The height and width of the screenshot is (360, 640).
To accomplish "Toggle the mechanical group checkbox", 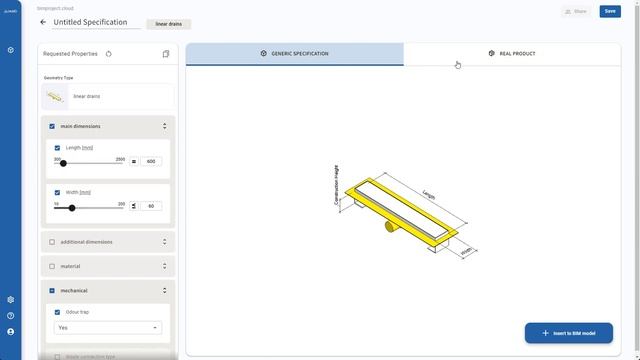I will click(x=52, y=291).
